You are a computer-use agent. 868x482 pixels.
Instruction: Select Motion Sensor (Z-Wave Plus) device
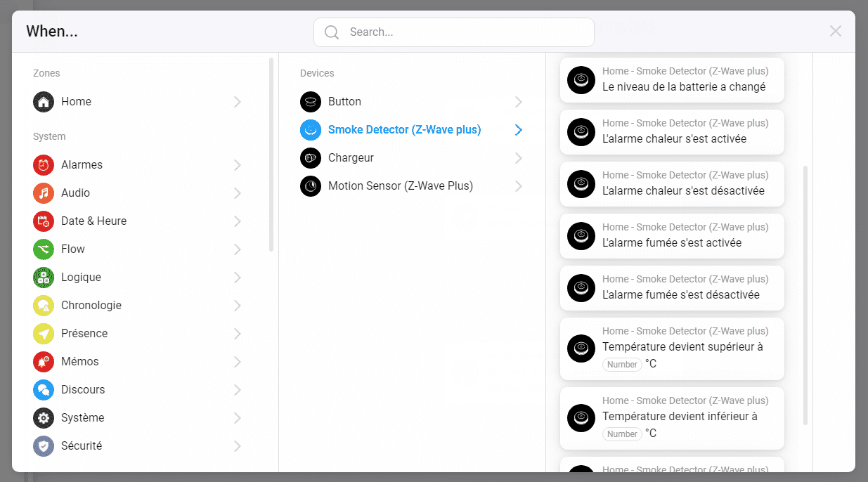click(412, 186)
